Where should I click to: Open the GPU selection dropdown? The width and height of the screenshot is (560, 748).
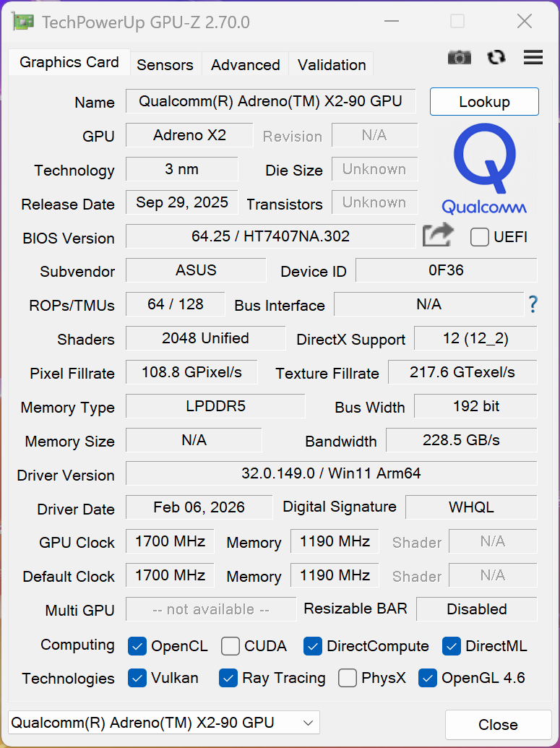[x=163, y=723]
